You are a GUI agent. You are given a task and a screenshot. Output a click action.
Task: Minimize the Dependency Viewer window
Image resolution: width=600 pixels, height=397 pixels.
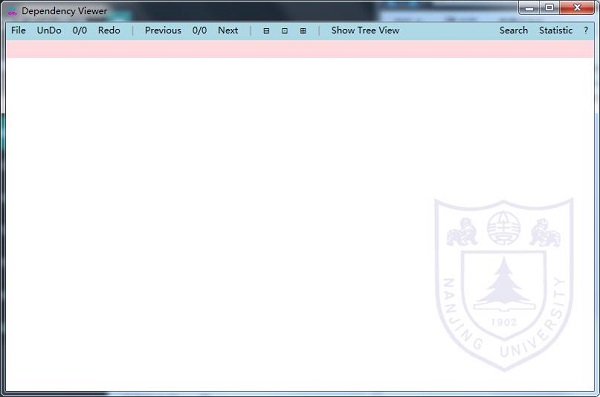pos(530,8)
